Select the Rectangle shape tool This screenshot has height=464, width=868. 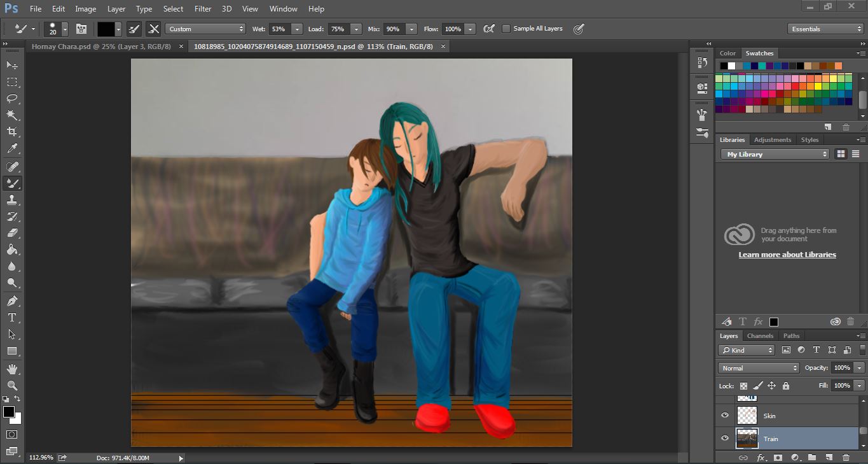(12, 351)
